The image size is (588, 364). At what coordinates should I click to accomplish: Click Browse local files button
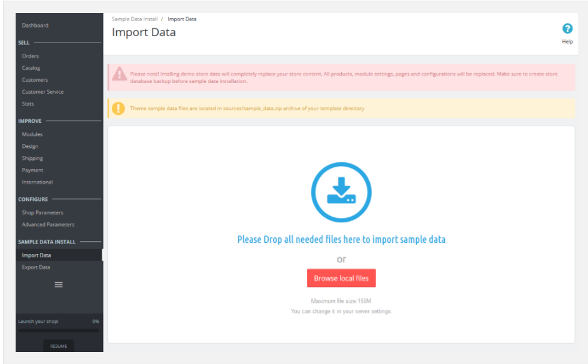341,278
